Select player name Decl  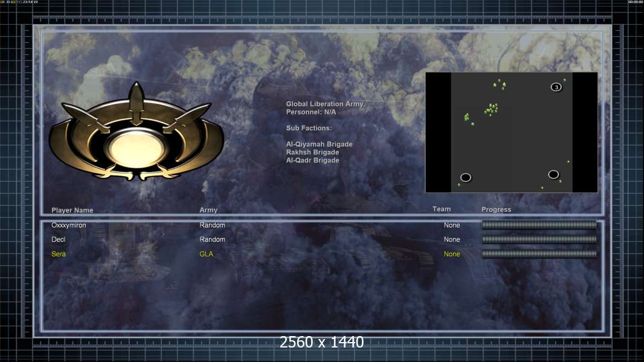click(59, 240)
